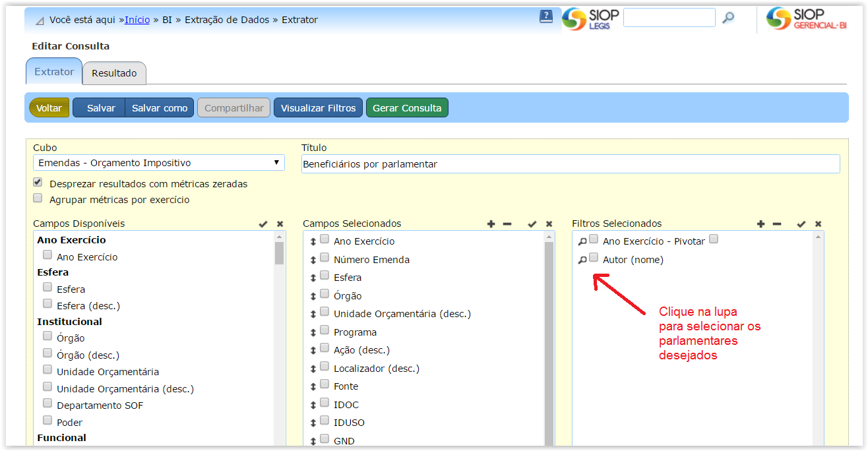Screen dimensions: 868x451
Task: Click the Campos Disponíveis list scrollbar
Action: 279,253
